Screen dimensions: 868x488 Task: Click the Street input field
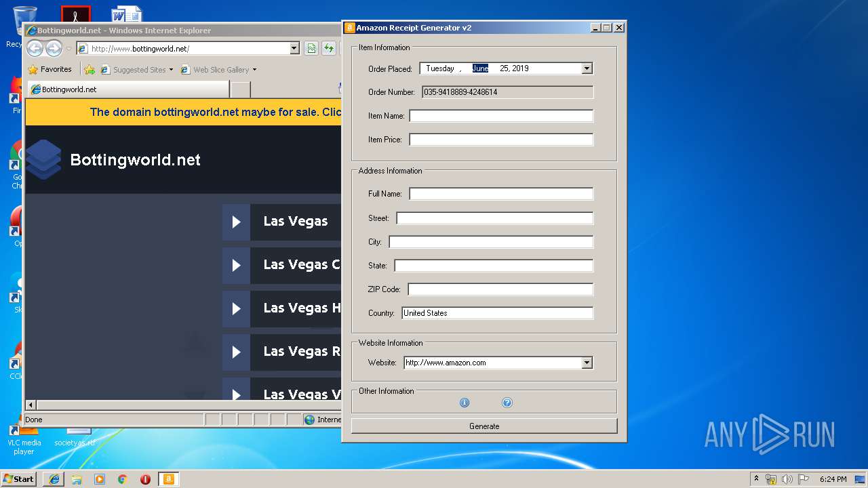pos(495,218)
